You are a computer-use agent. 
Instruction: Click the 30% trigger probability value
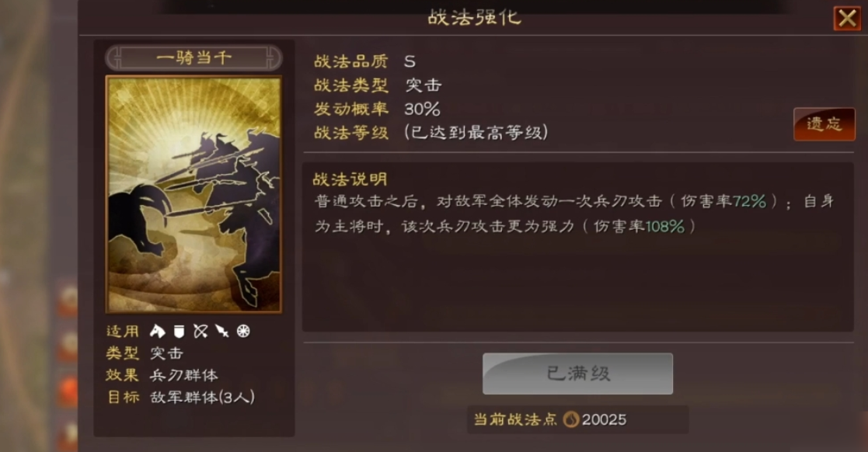[423, 109]
